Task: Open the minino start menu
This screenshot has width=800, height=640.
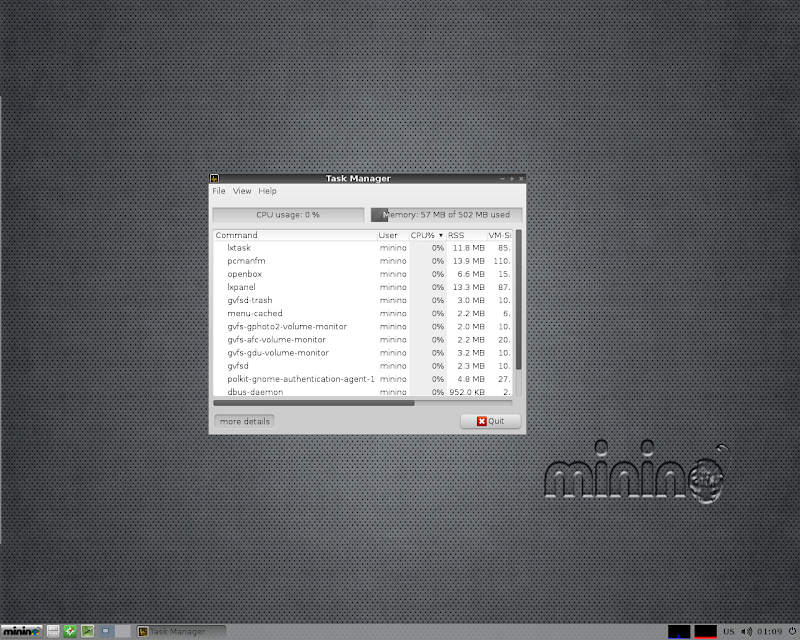Action: (20, 631)
